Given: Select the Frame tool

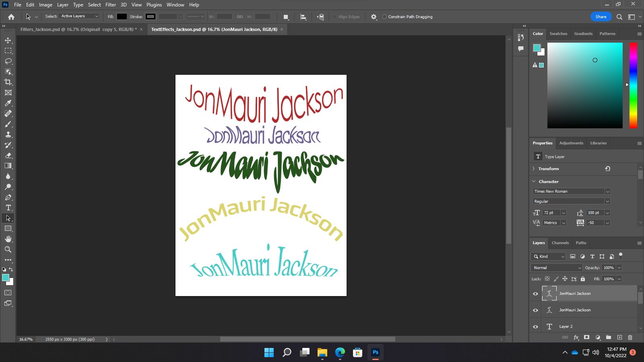Looking at the screenshot, I should (x=8, y=93).
